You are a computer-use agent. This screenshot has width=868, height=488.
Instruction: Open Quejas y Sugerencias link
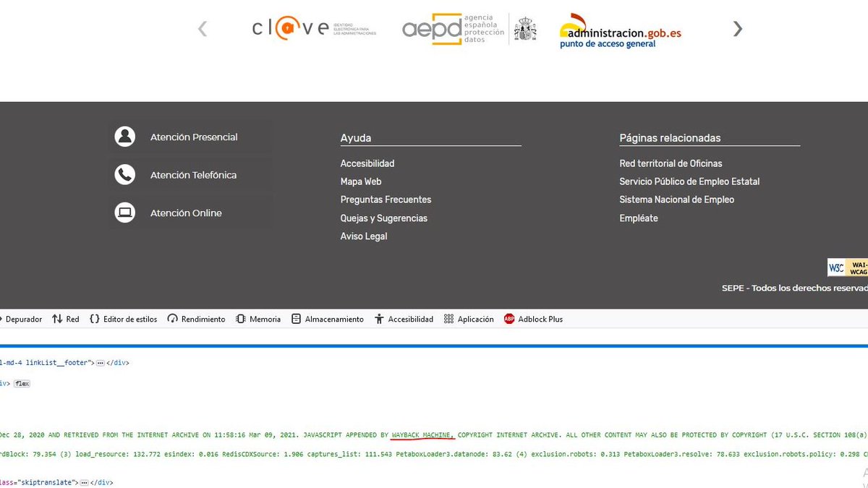(x=384, y=218)
